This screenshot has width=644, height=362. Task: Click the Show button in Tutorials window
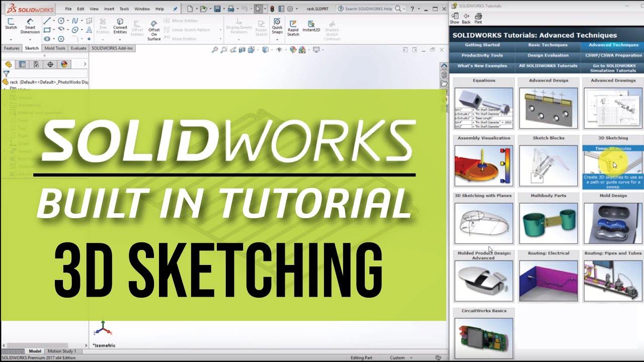454,19
